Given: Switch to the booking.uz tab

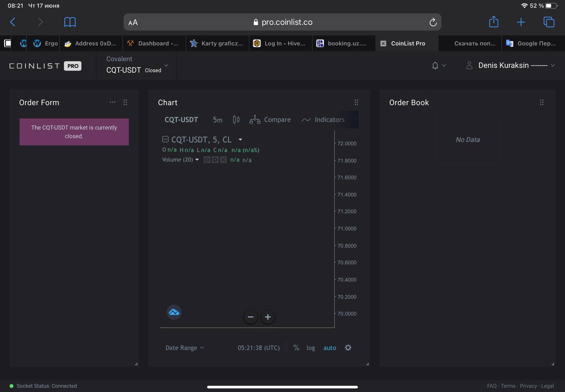Looking at the screenshot, I should pyautogui.click(x=343, y=43).
